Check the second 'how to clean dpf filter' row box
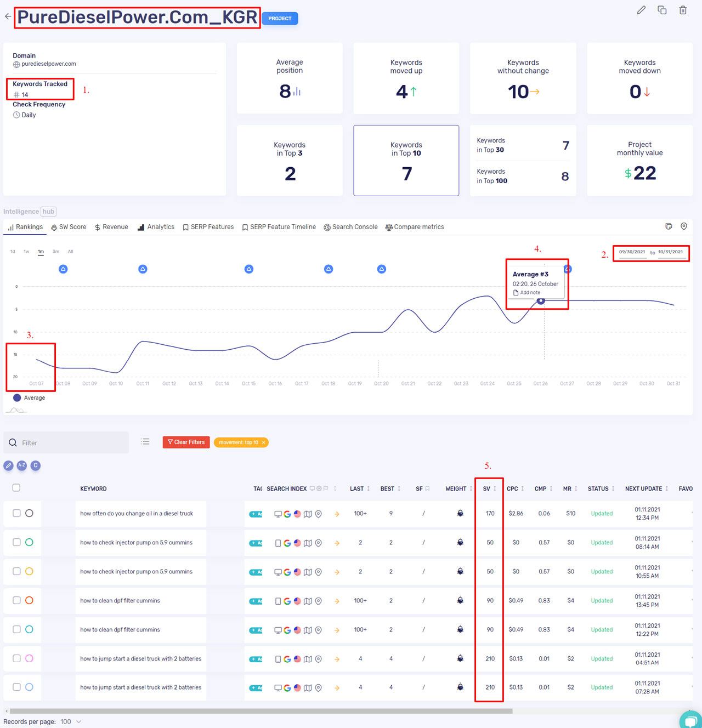702x728 pixels. click(16, 629)
